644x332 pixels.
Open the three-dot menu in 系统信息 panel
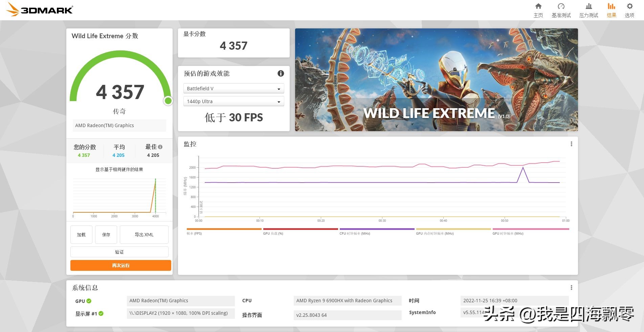pyautogui.click(x=571, y=288)
